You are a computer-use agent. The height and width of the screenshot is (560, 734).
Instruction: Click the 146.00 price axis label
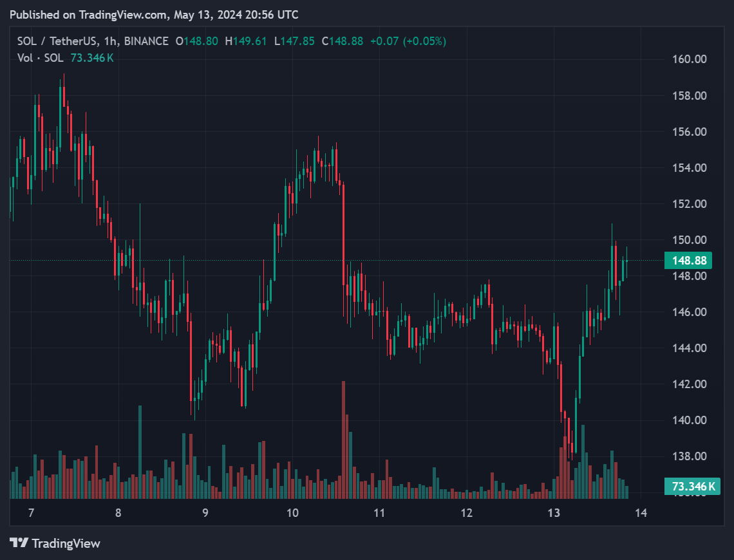690,312
